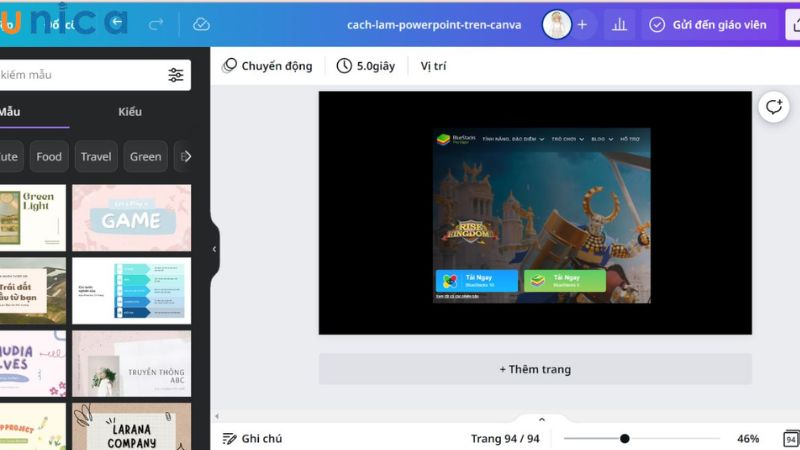Expand the page thumbnails strip chevron
The width and height of the screenshot is (800, 450).
tap(542, 419)
